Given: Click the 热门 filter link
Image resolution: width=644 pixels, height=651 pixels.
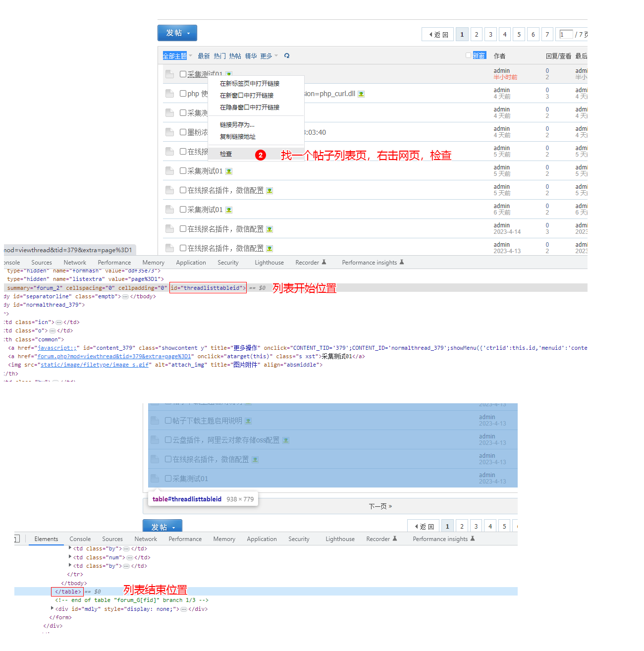Looking at the screenshot, I should 219,56.
